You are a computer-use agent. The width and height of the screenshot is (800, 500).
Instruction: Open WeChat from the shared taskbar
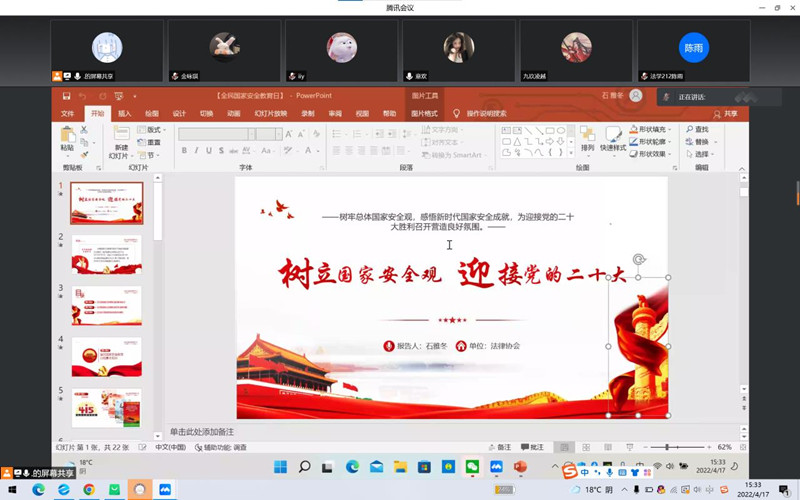(473, 467)
